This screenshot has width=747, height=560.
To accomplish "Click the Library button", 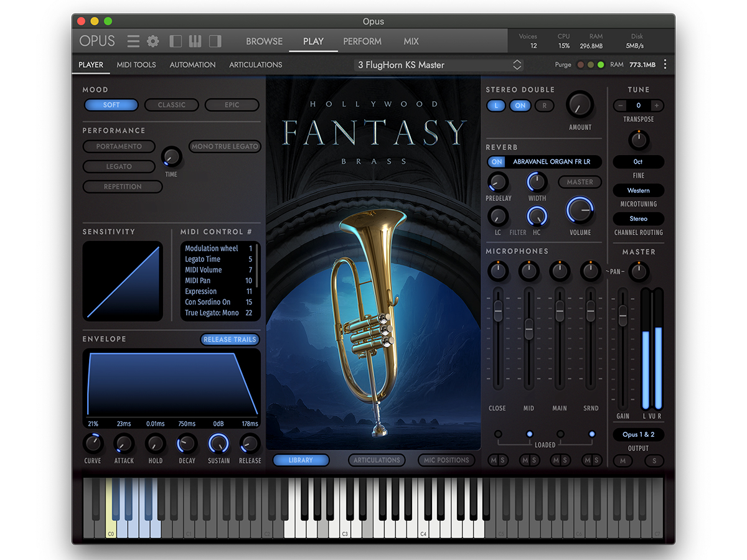I will 301,460.
